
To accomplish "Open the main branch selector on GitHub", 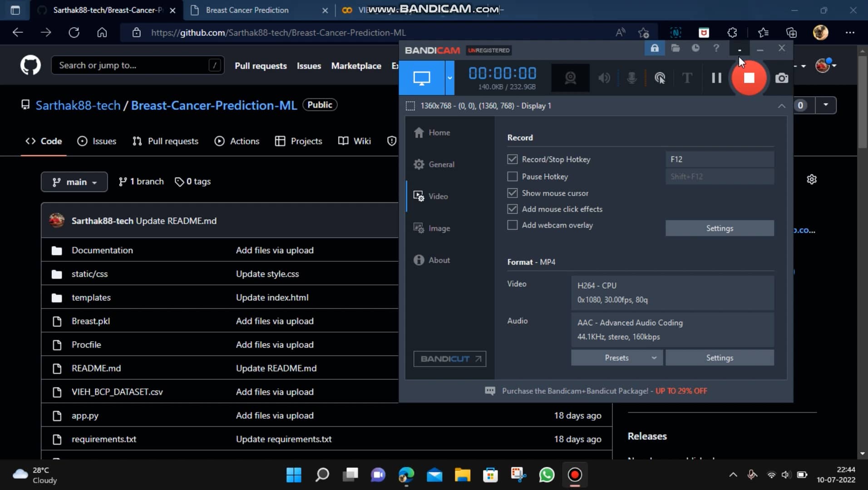I will click(x=74, y=181).
